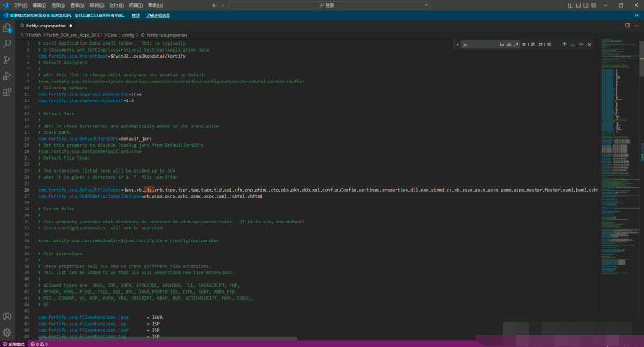
Task: Toggle match whole word in find widget
Action: click(x=509, y=45)
